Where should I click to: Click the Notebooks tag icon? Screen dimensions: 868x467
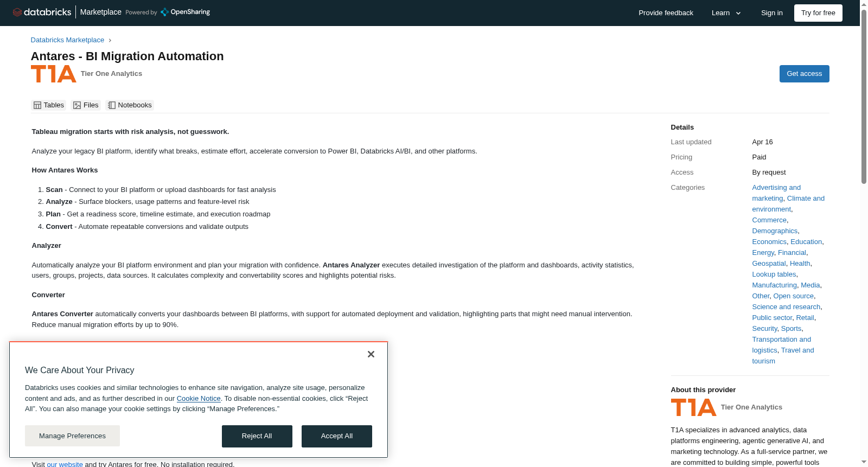click(x=112, y=105)
